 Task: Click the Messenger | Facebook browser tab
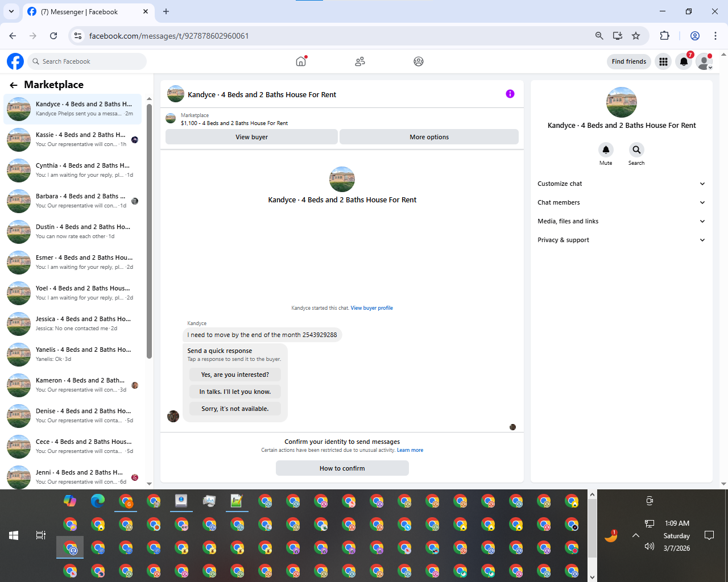(88, 11)
